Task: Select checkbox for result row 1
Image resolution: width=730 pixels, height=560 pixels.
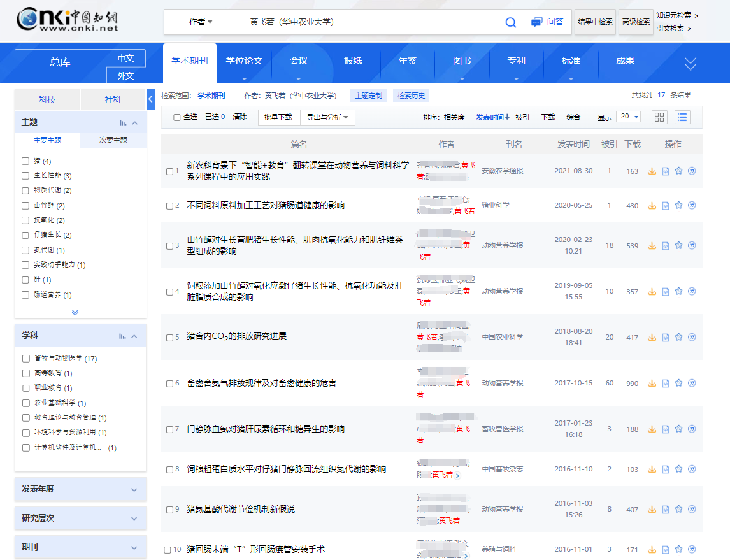Action: coord(170,171)
